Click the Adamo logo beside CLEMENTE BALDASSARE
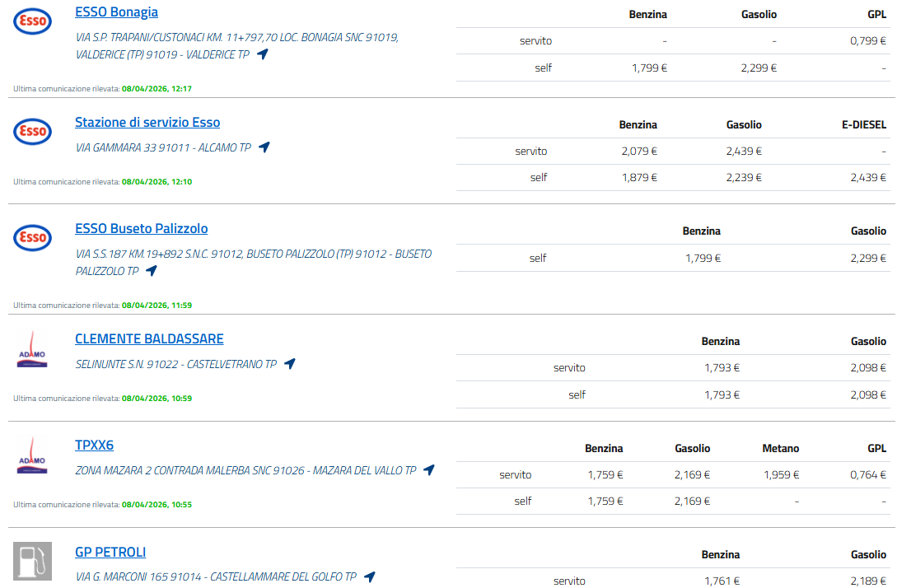The height and width of the screenshot is (588, 897). (x=32, y=348)
